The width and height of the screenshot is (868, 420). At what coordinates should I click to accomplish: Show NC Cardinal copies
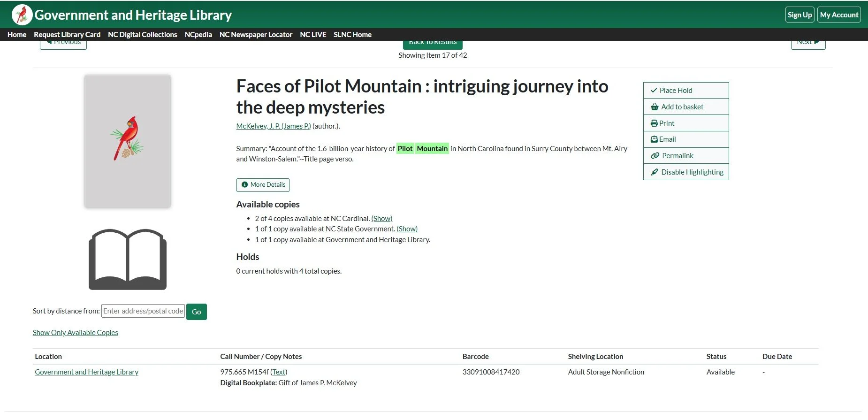(382, 219)
